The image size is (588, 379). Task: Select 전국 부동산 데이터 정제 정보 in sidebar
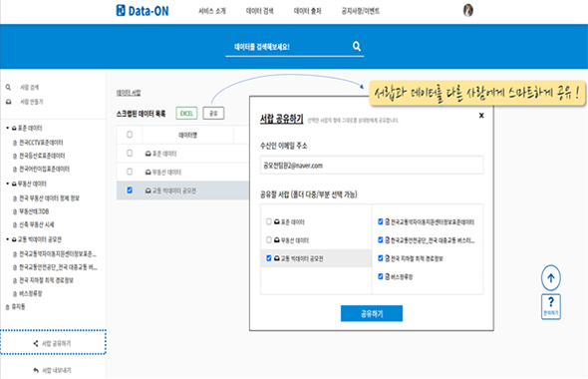pos(49,197)
